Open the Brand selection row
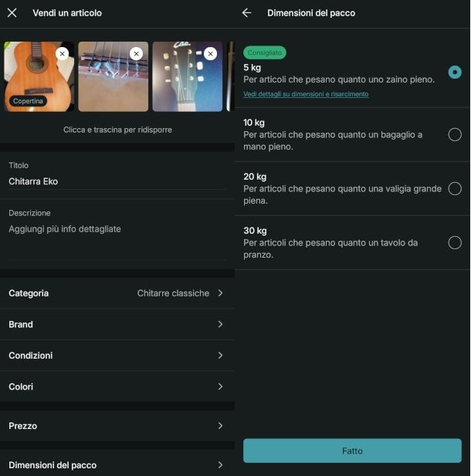The image size is (471, 476). 117,324
